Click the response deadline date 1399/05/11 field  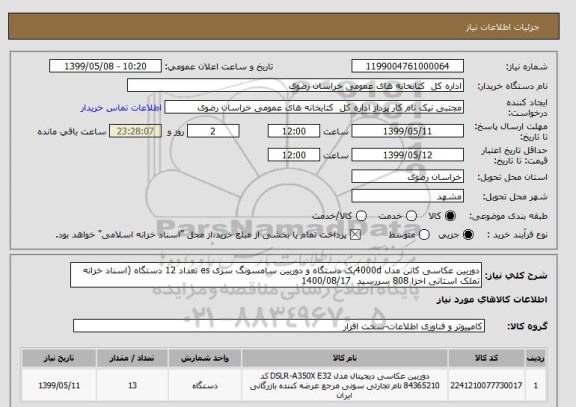coord(407,131)
